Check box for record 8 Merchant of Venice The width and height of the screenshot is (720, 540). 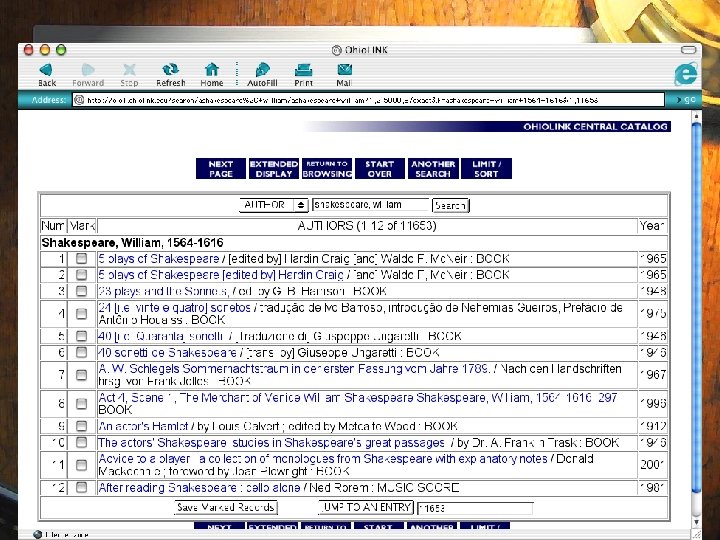click(81, 404)
